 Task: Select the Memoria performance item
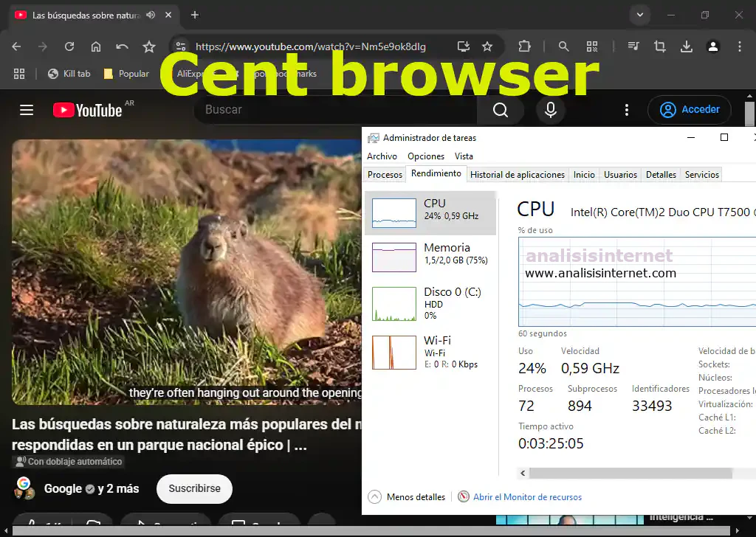(x=430, y=257)
